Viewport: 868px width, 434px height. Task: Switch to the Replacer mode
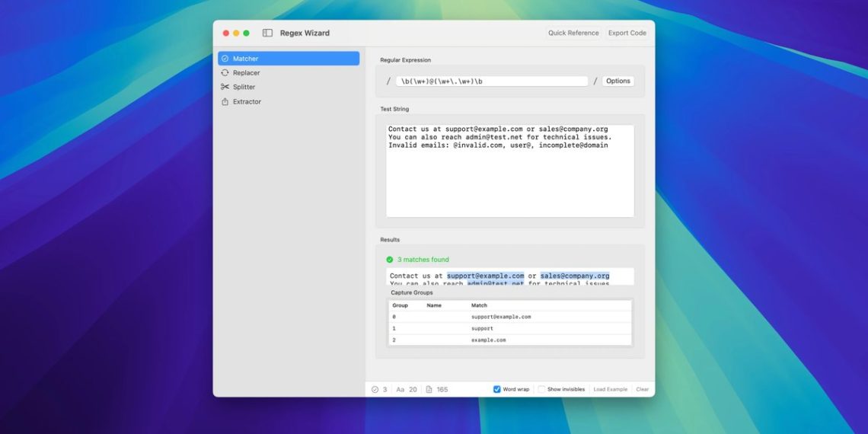point(246,73)
